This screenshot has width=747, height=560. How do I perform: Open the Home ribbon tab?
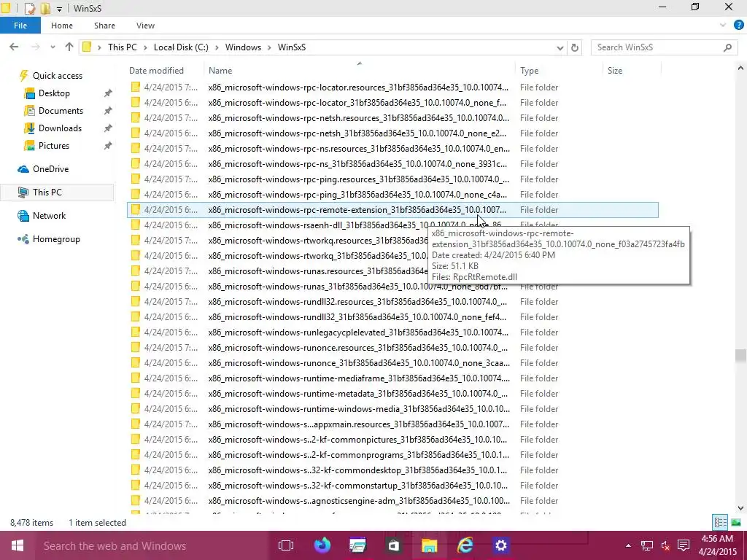click(x=62, y=26)
